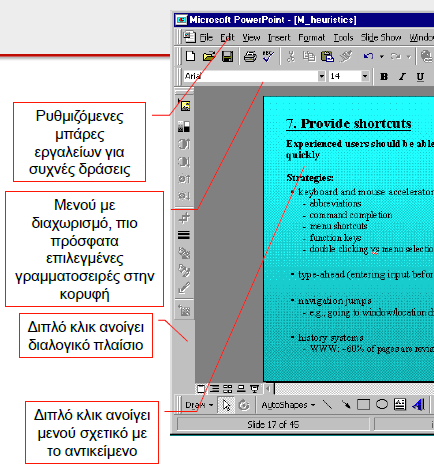Switch to Slide view button
The image size is (434, 475).
[x=201, y=389]
